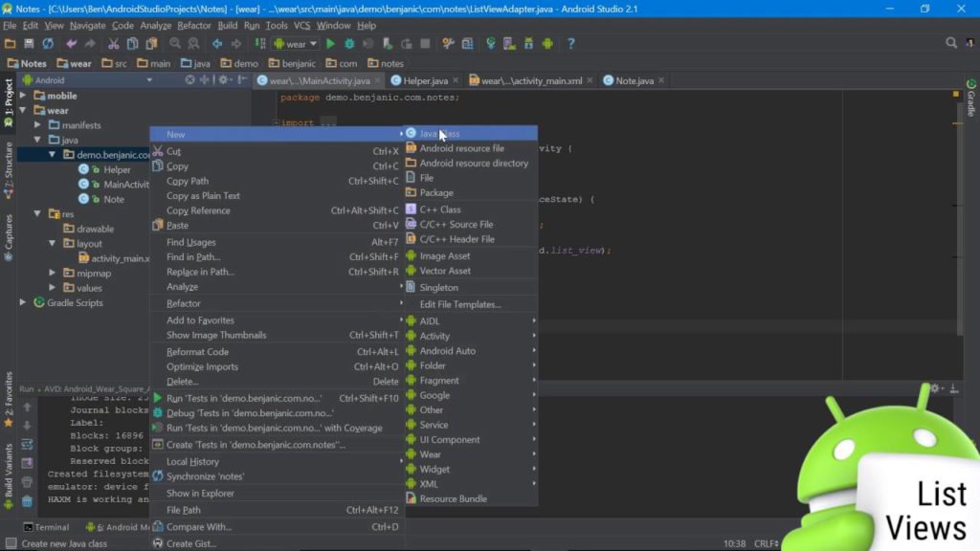Click the green Run app play icon
Image resolution: width=980 pixels, height=551 pixels.
(x=330, y=44)
